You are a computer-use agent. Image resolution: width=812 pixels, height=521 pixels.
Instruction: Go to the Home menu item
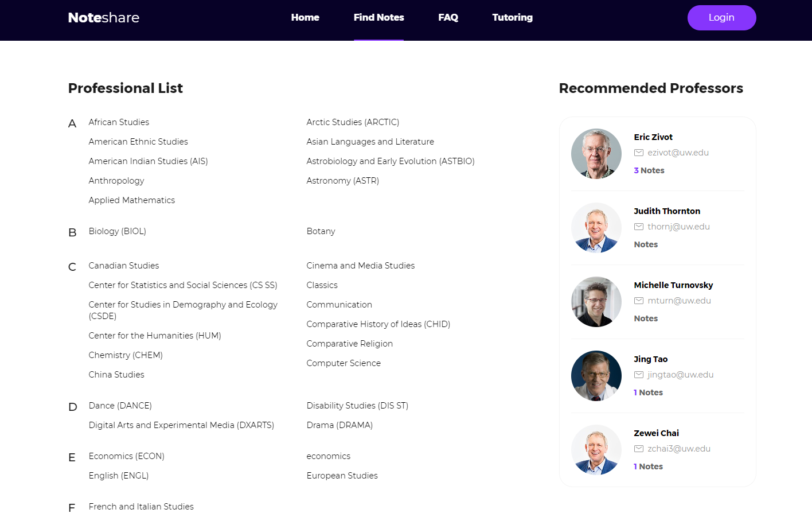[305, 18]
